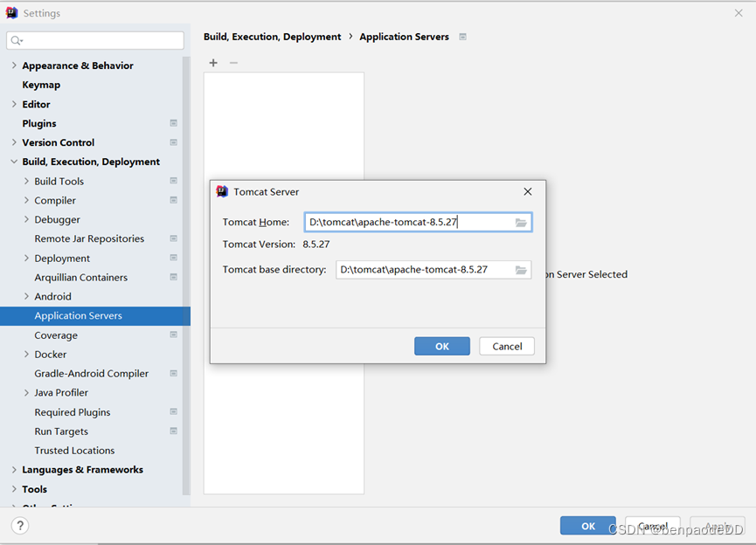Screen dimensions: 756x545
Task: Expand Languages & Frameworks section
Action: [14, 469]
